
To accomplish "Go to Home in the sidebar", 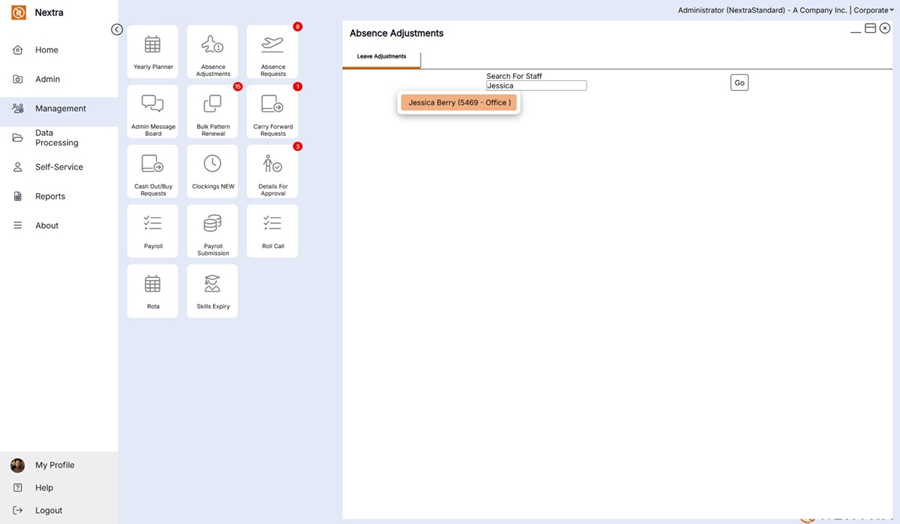I will click(59, 50).
